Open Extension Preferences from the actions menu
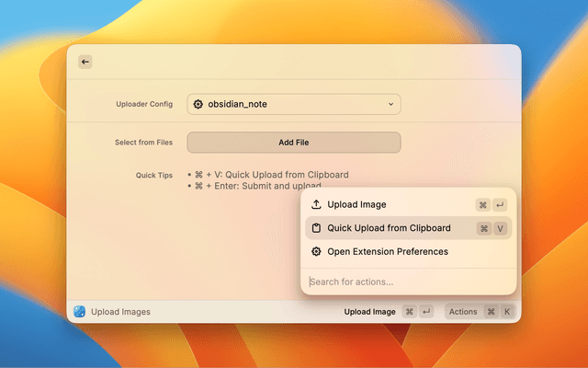588x368 pixels. click(388, 251)
